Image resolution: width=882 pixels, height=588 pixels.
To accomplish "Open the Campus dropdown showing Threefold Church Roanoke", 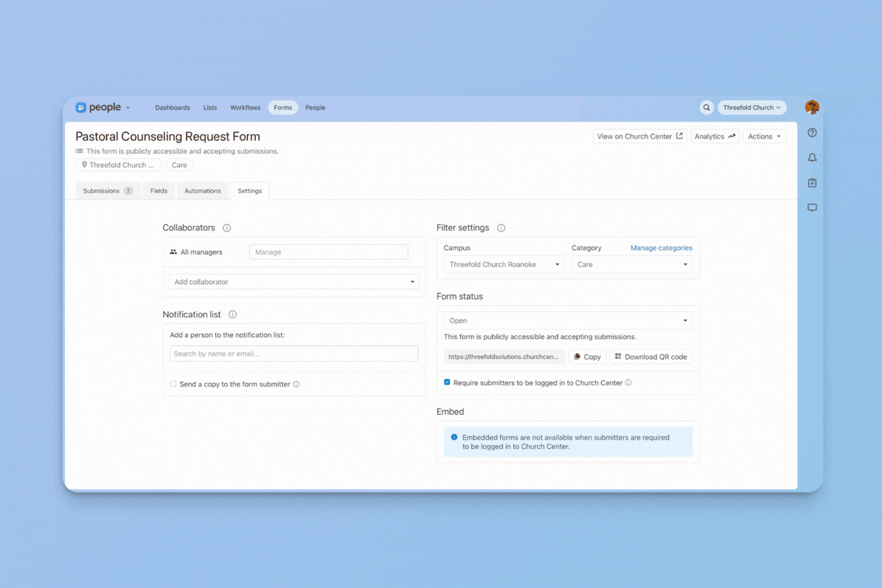I will [x=504, y=265].
